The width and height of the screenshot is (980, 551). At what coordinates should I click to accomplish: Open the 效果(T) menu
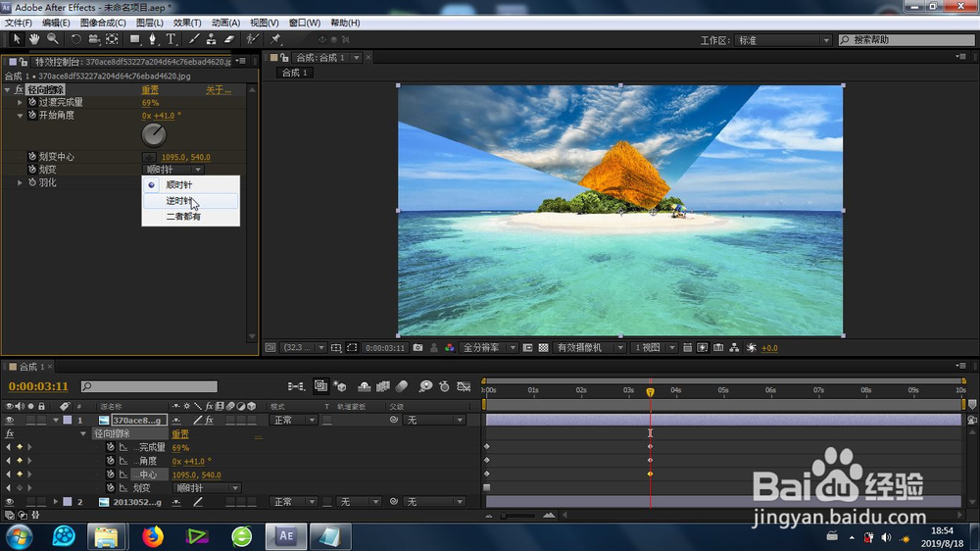point(187,23)
